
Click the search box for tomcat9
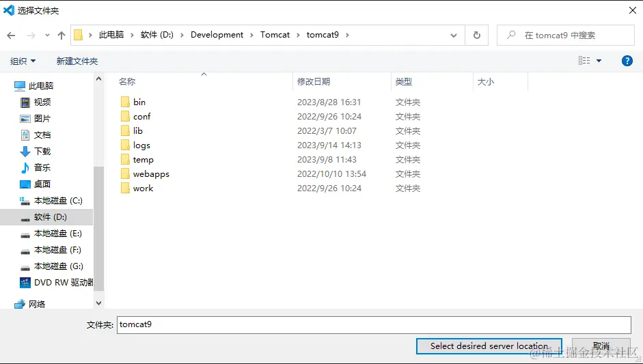566,36
